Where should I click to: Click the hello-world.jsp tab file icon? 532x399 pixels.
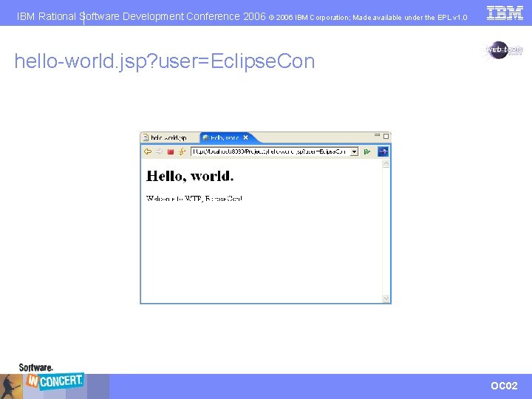pyautogui.click(x=146, y=137)
